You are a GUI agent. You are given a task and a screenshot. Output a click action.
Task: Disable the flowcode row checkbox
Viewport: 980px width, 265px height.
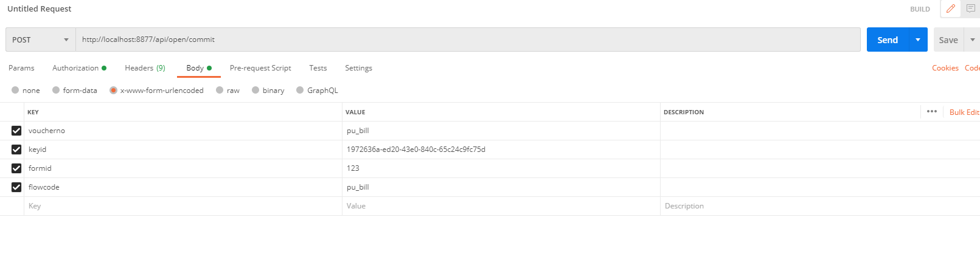pyautogui.click(x=16, y=187)
